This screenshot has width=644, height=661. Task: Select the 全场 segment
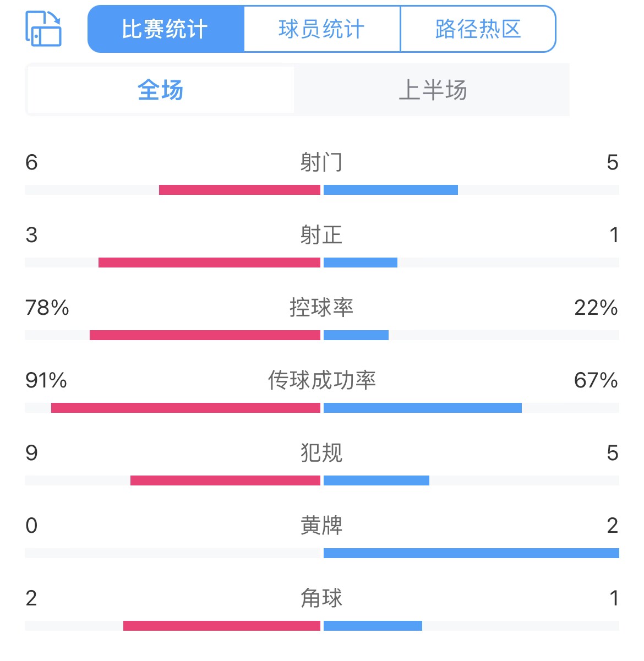161,90
